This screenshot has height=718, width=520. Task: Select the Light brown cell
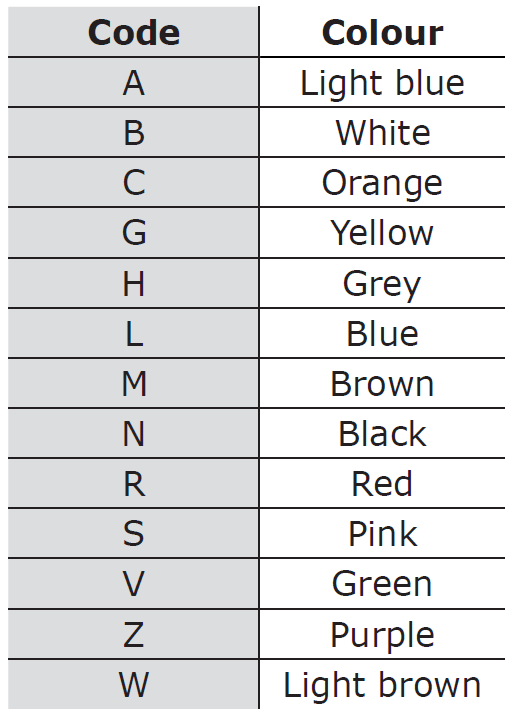click(x=382, y=685)
